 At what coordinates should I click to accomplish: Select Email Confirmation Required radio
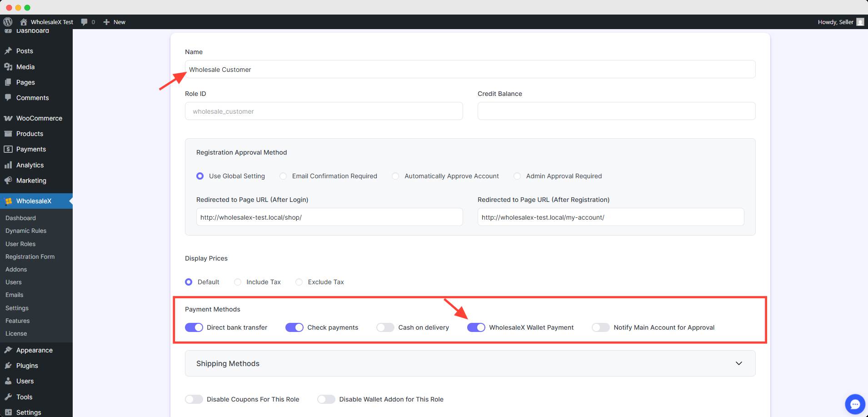[283, 176]
